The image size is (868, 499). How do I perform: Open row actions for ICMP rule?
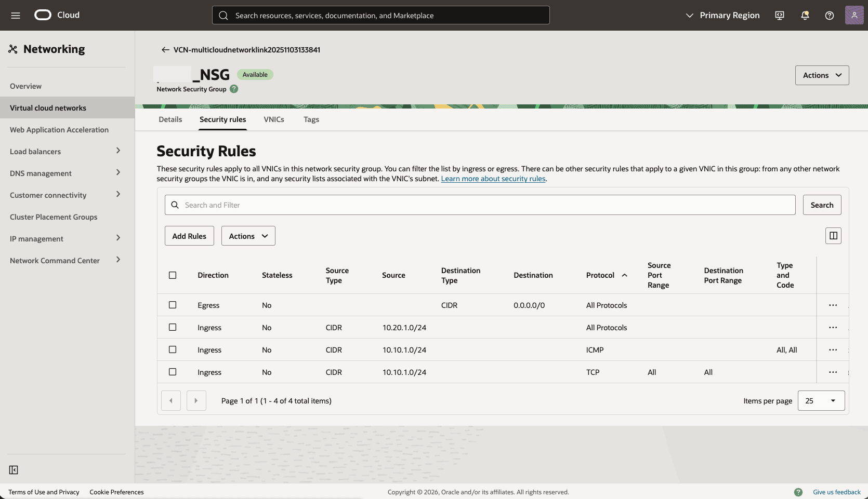(833, 350)
